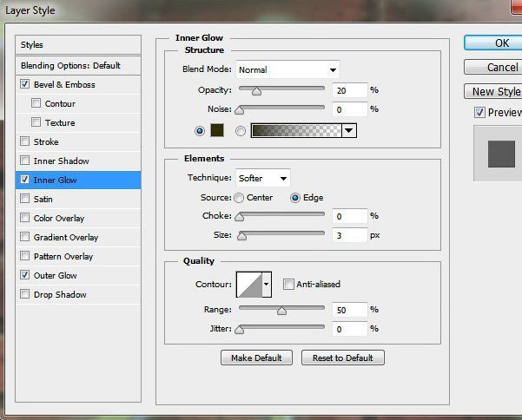522x420 pixels.
Task: Click the Opacity slider handle
Action: click(x=256, y=91)
